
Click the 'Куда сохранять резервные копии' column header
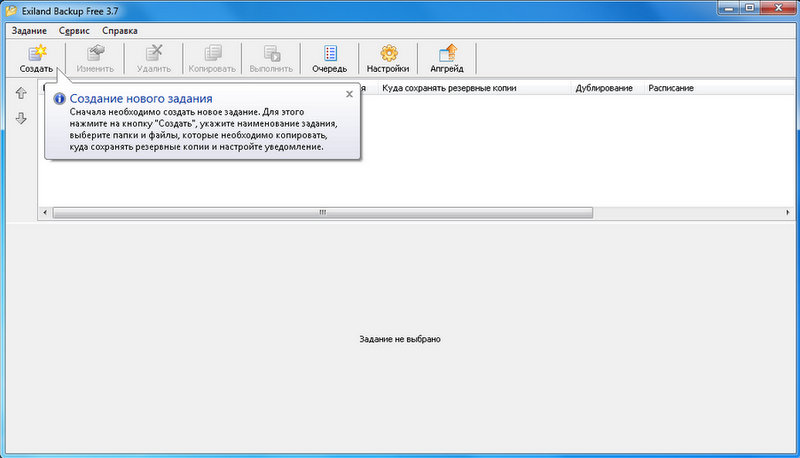474,88
